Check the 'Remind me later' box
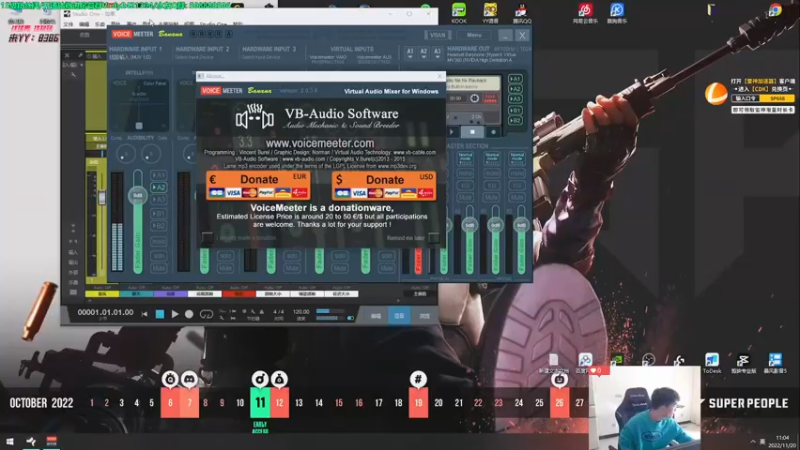The image size is (800, 450). [x=434, y=238]
